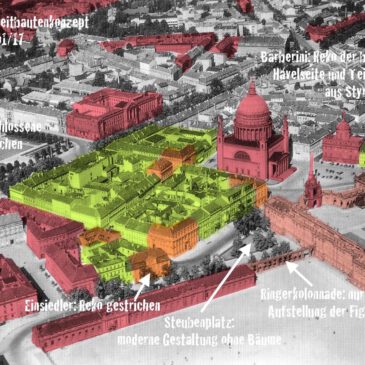Click the 'Steubenplatz:' caption text
Viewport: 365px width, 365px height.
pyautogui.click(x=200, y=323)
